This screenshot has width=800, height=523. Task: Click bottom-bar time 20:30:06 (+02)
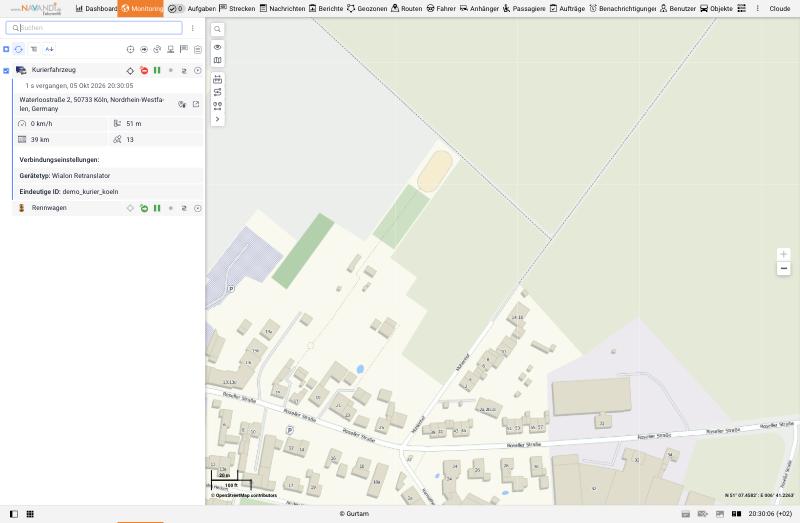[770, 514]
